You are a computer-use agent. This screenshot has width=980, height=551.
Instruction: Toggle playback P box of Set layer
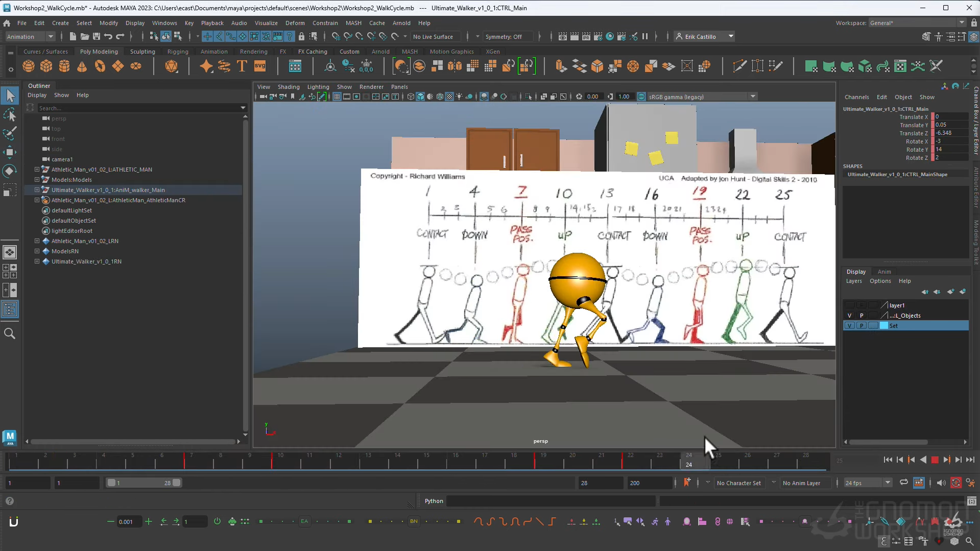[862, 326]
